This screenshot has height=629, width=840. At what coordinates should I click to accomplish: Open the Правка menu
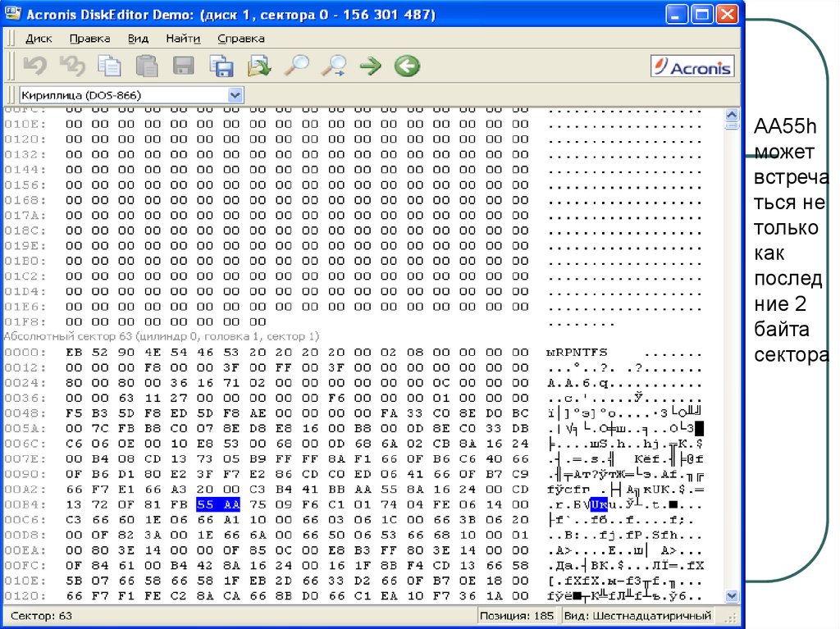click(x=89, y=39)
